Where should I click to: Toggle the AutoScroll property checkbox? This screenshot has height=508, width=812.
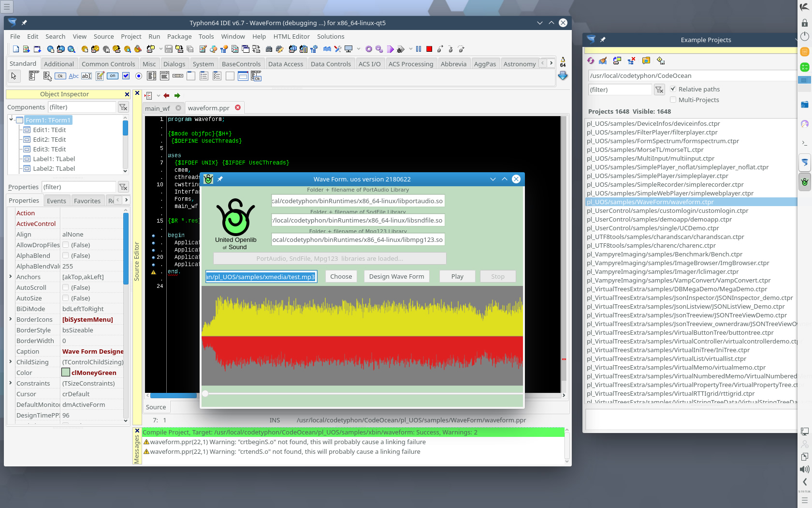[66, 287]
